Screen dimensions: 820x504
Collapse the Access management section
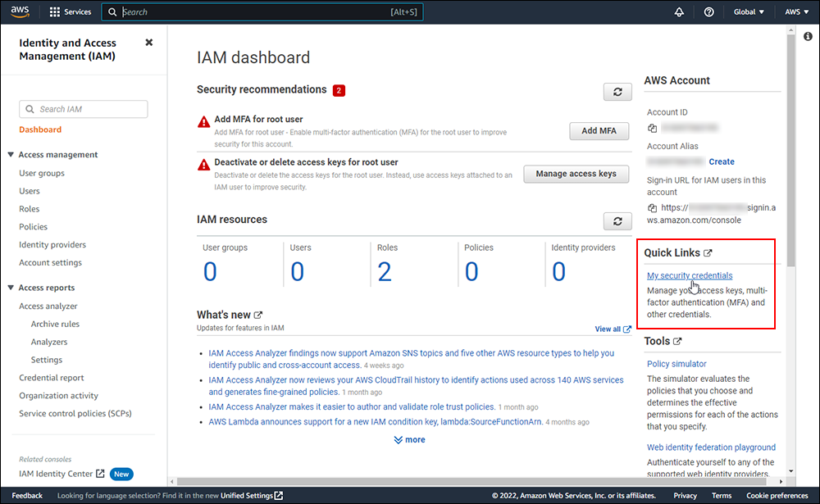[11, 155]
